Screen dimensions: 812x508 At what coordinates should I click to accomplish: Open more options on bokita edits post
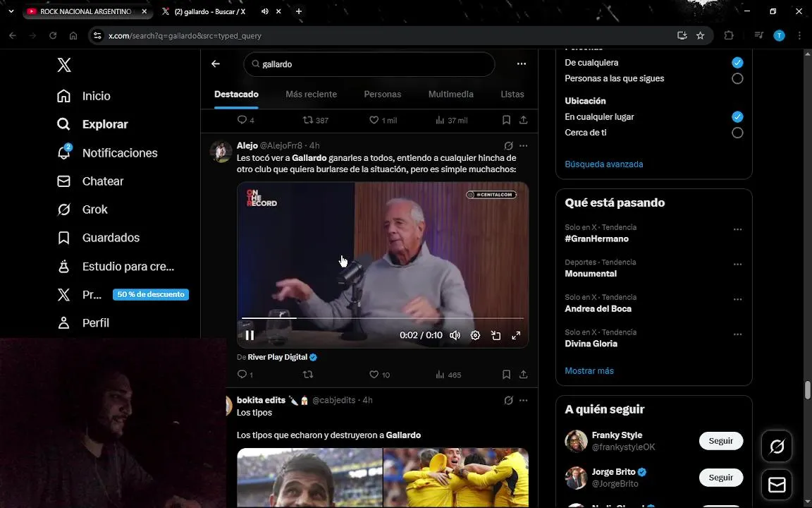(x=524, y=400)
